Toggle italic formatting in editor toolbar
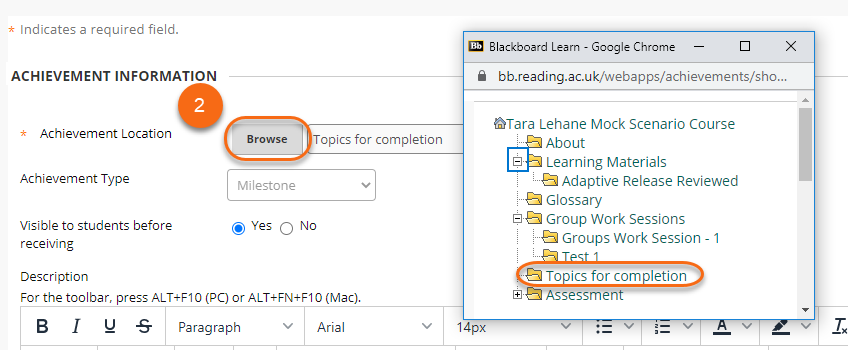The image size is (848, 362). coord(76,326)
